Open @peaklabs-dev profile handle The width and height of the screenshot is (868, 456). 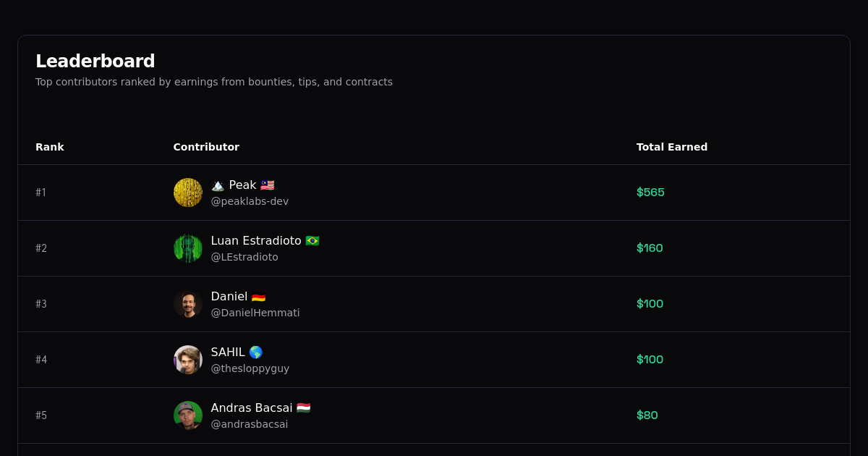[250, 201]
